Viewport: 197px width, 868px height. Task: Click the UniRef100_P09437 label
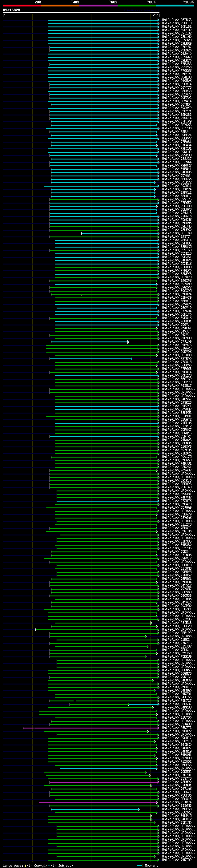(177, 470)
